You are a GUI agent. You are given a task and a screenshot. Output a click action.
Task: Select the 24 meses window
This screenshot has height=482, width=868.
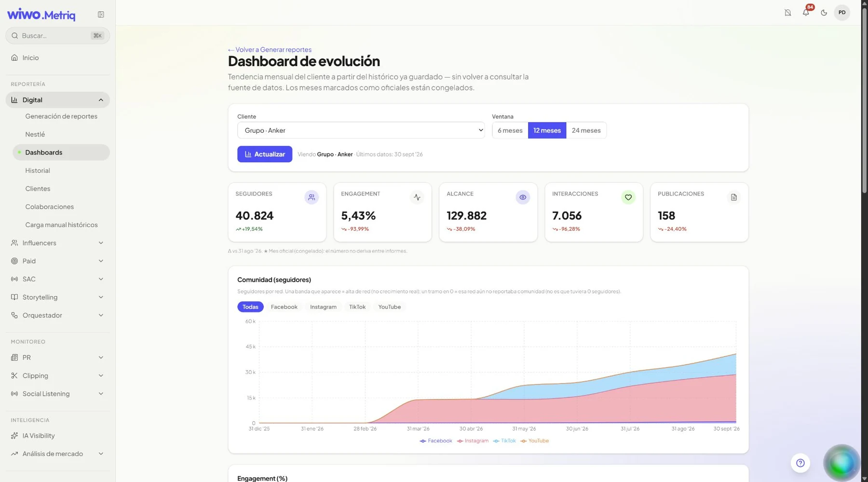point(586,130)
